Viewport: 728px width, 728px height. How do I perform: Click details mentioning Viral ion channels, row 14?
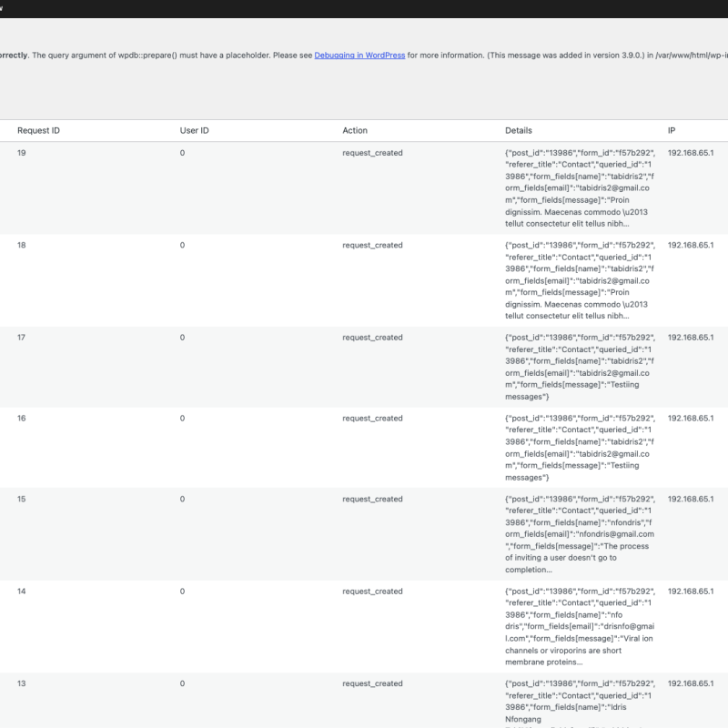580,627
